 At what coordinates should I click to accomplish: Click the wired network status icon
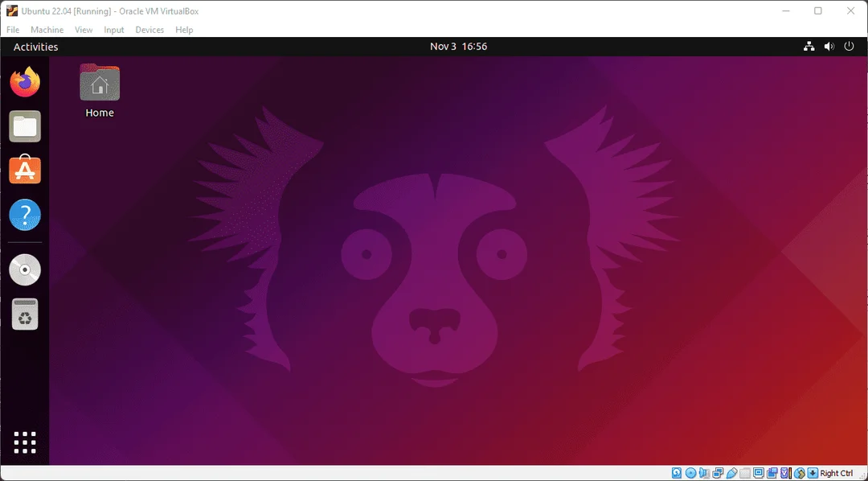coord(809,47)
